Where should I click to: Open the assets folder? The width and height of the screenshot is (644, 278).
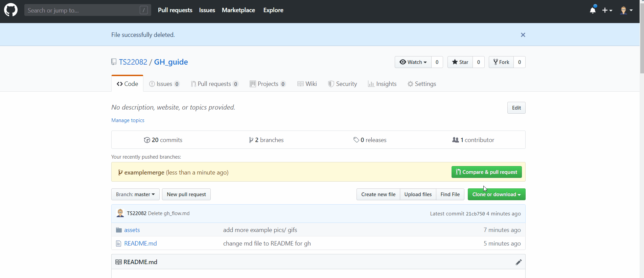pyautogui.click(x=132, y=230)
